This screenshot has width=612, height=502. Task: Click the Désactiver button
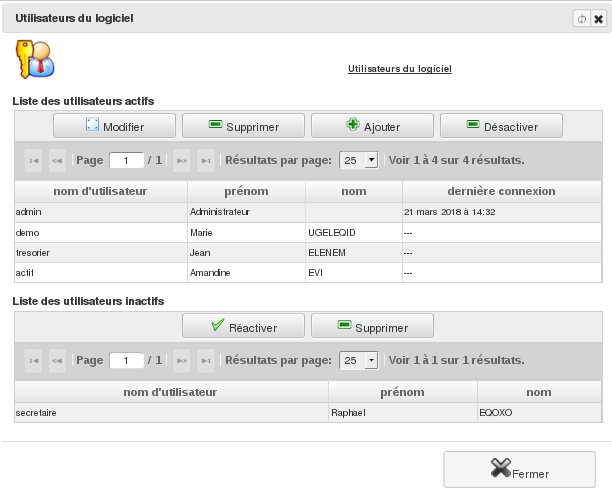(x=501, y=126)
